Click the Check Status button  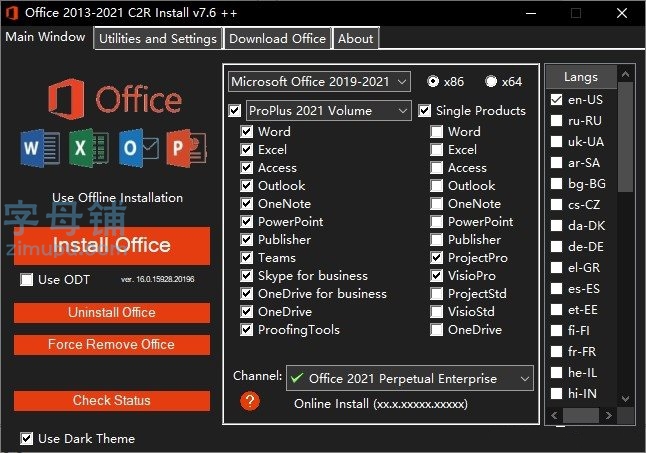tap(112, 401)
